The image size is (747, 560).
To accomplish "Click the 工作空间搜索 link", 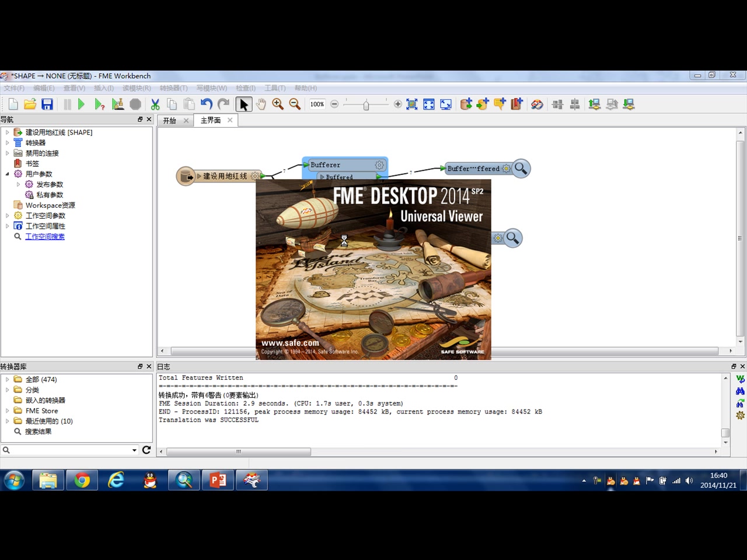I will coord(45,237).
